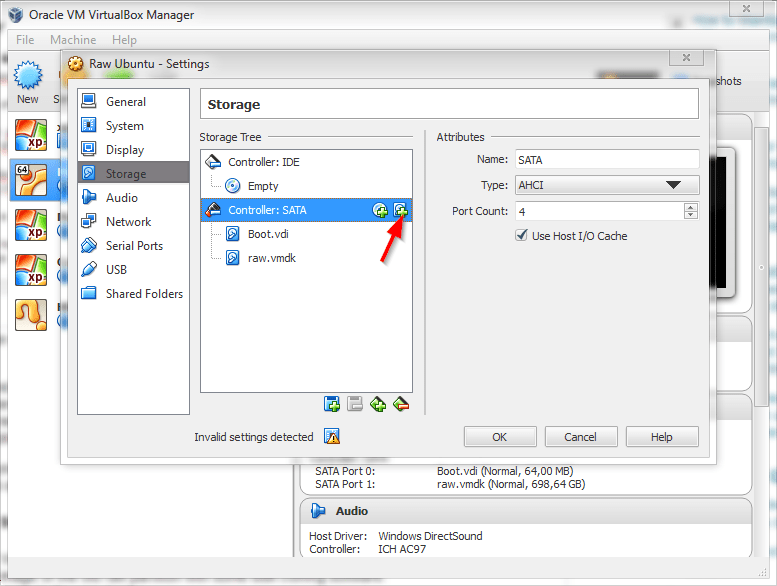Open the Serial Ports settings category
The image size is (777, 586).
point(133,246)
